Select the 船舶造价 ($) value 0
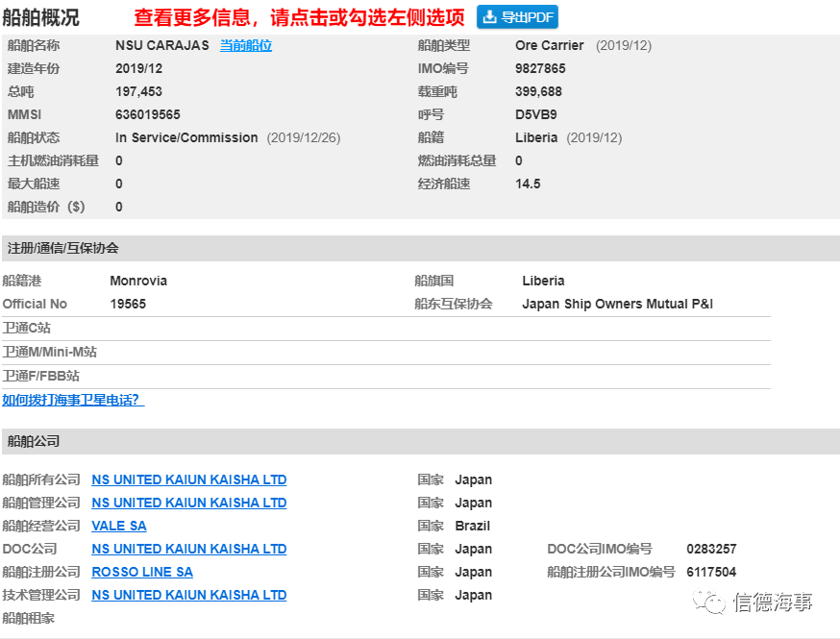840x639 pixels. point(119,207)
